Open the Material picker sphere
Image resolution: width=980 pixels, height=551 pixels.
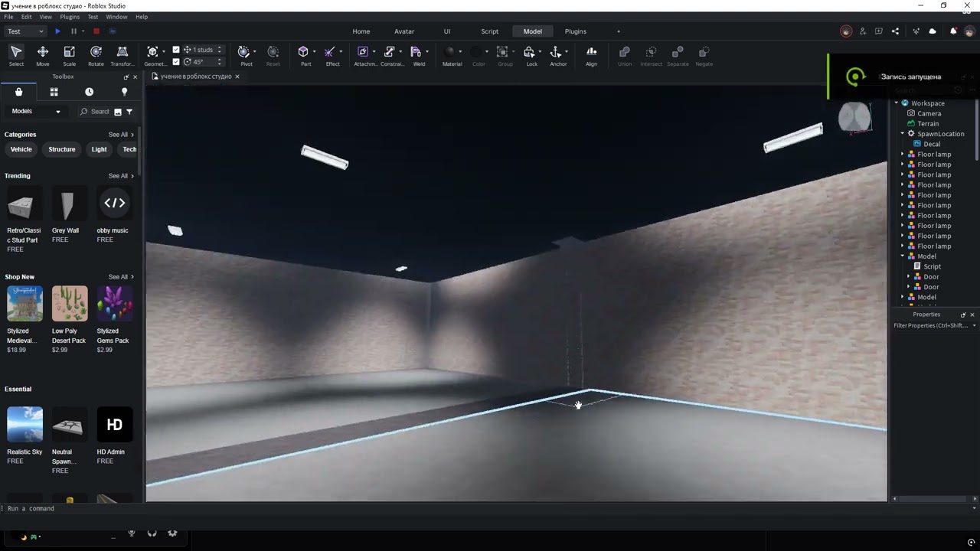tap(451, 52)
